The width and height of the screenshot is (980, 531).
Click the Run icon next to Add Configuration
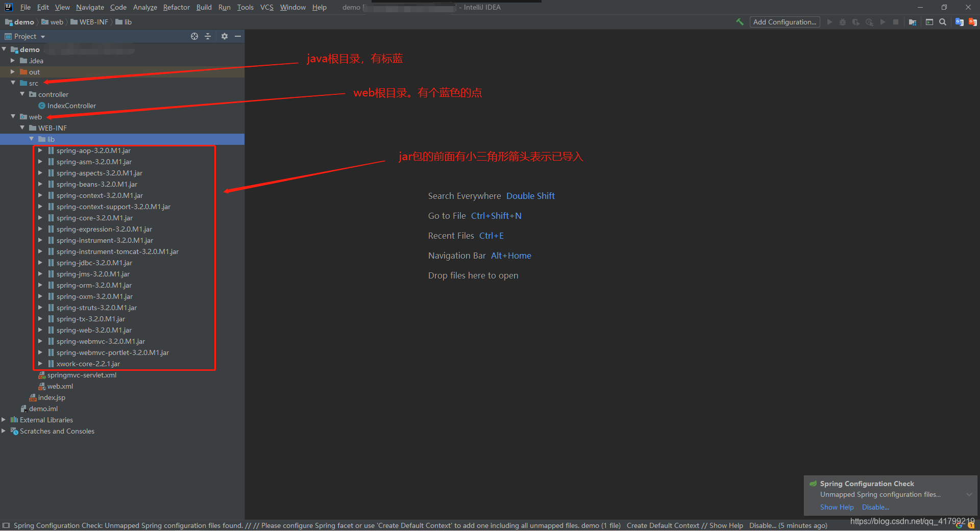pos(829,22)
